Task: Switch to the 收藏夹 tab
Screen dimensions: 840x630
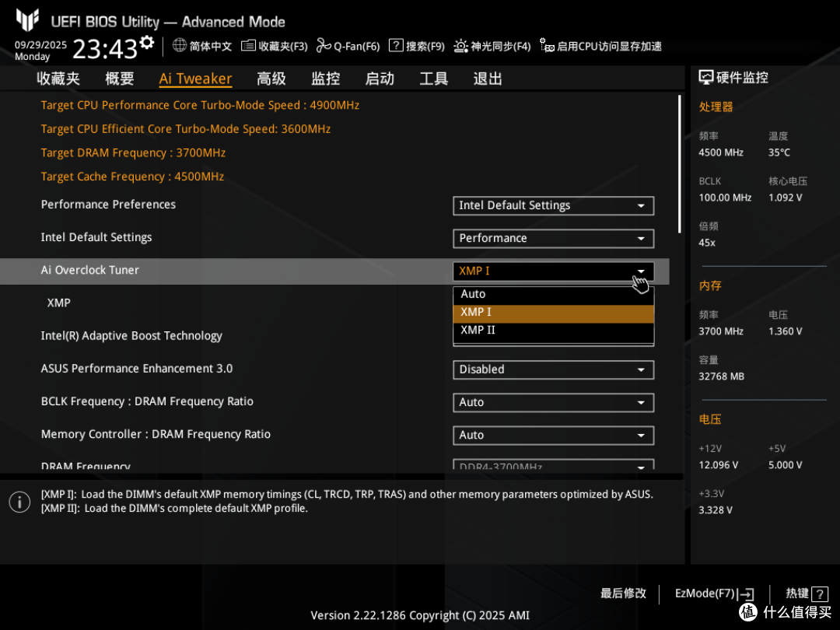Action: [x=58, y=79]
